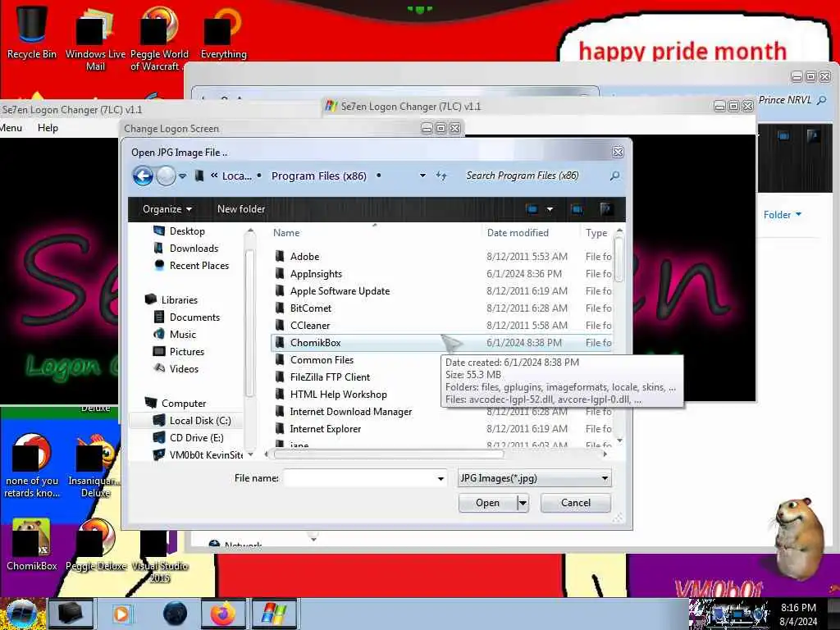
Task: Sort by Date modified column header
Action: click(518, 232)
